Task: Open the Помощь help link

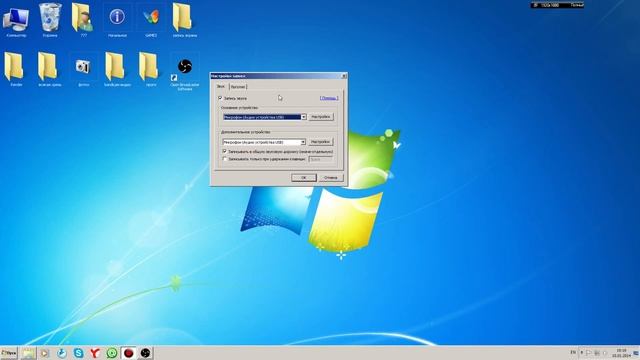Action: [x=329, y=98]
